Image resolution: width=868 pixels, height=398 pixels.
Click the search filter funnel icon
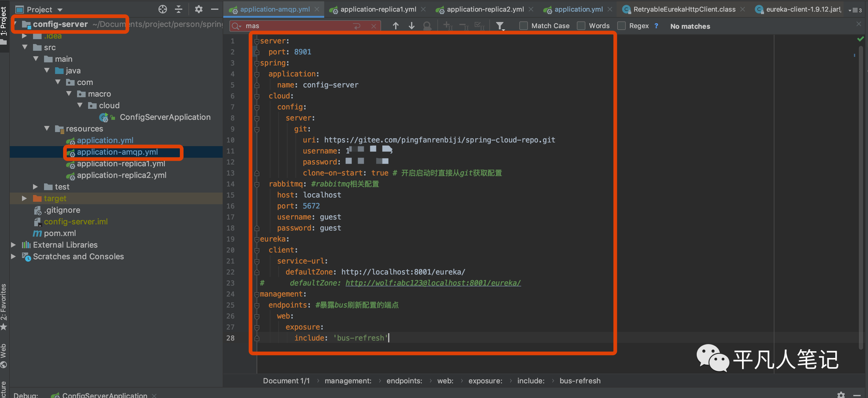tap(500, 26)
